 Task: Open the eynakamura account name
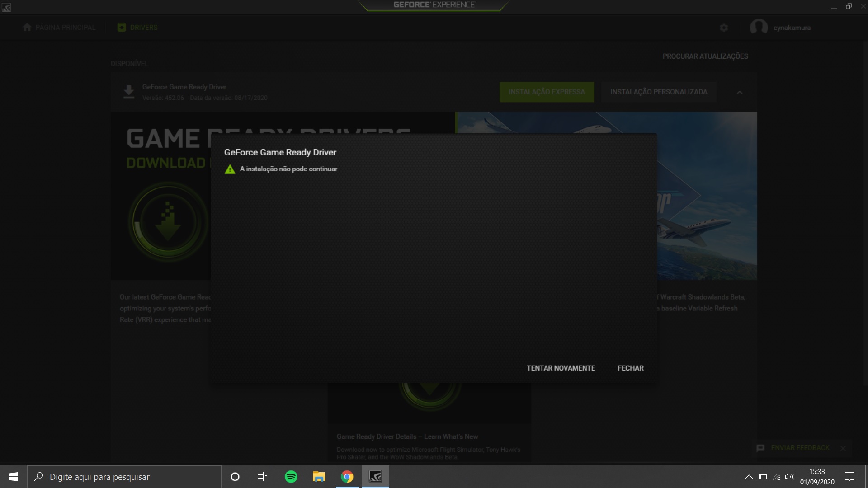pos(792,28)
